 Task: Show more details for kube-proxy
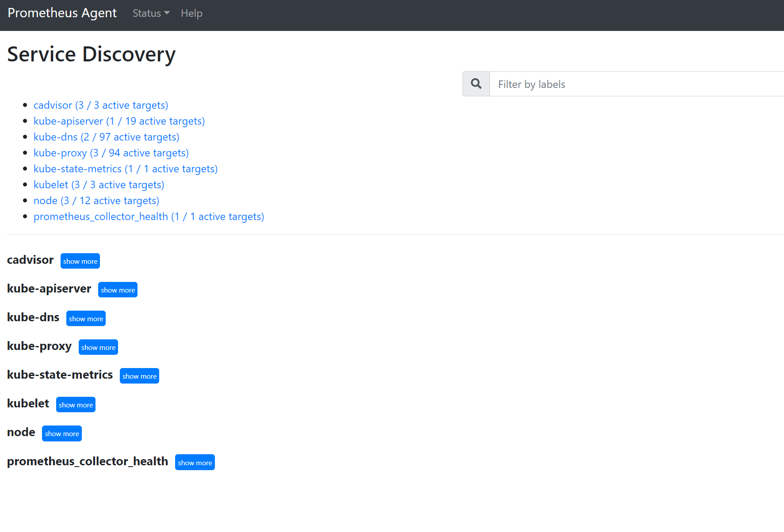[x=98, y=347]
